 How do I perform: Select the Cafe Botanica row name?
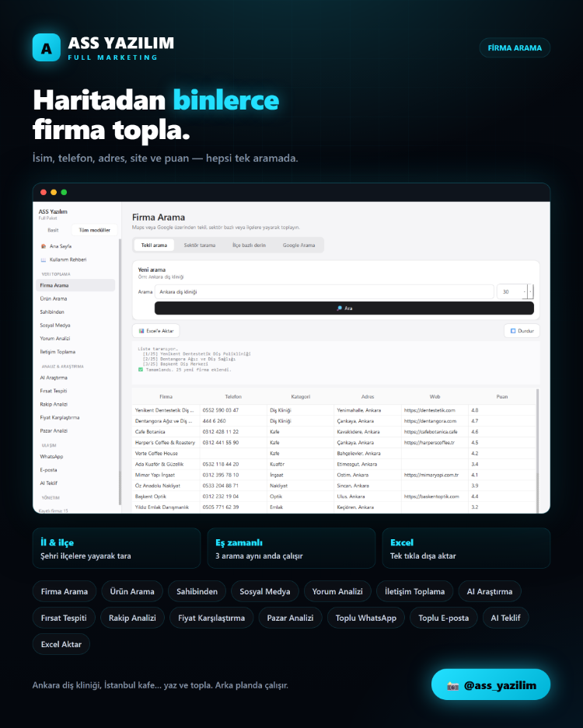[x=150, y=432]
